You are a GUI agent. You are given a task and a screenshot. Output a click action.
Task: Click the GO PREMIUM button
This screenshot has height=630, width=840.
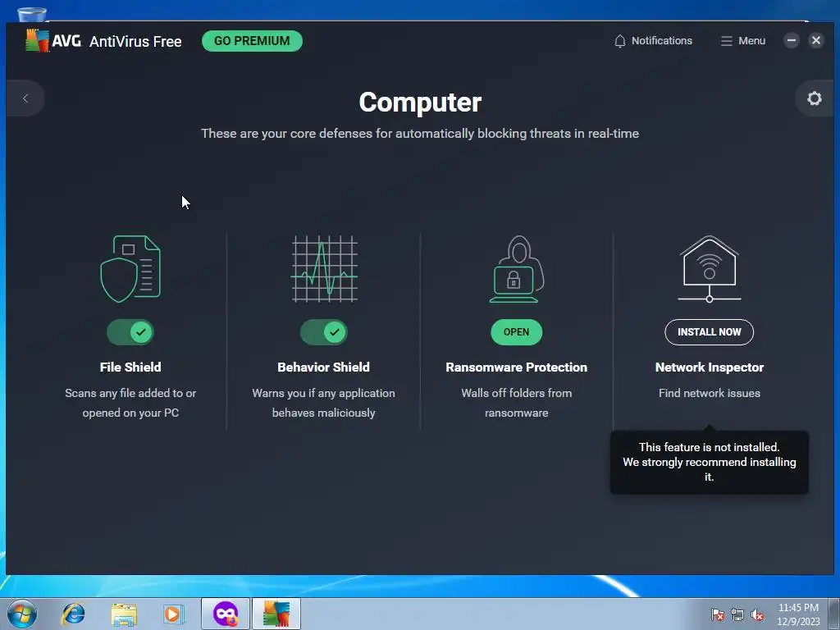252,41
